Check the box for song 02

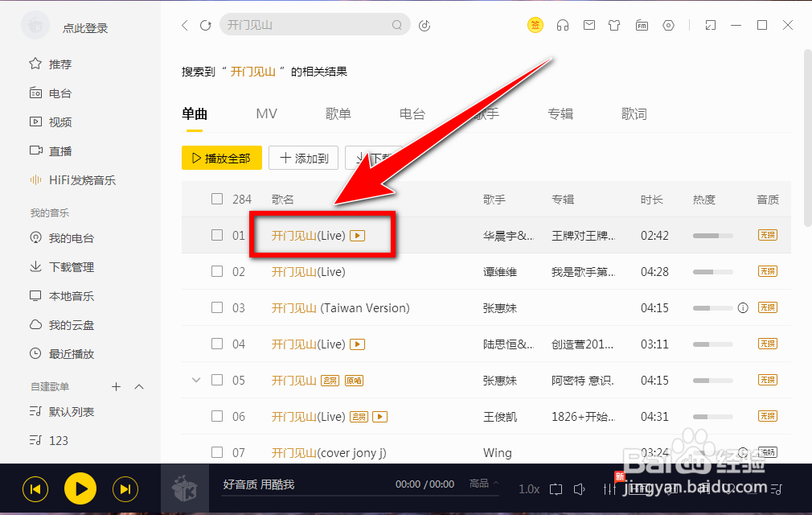click(x=217, y=271)
